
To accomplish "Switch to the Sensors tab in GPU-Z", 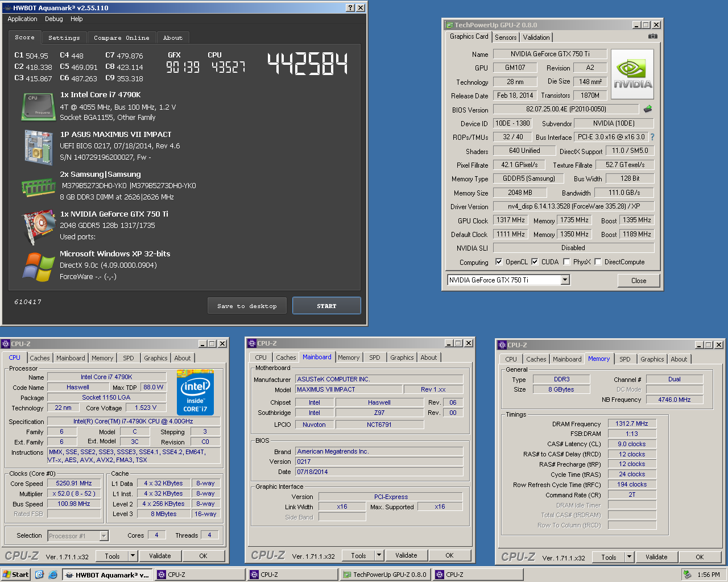I will 506,38.
